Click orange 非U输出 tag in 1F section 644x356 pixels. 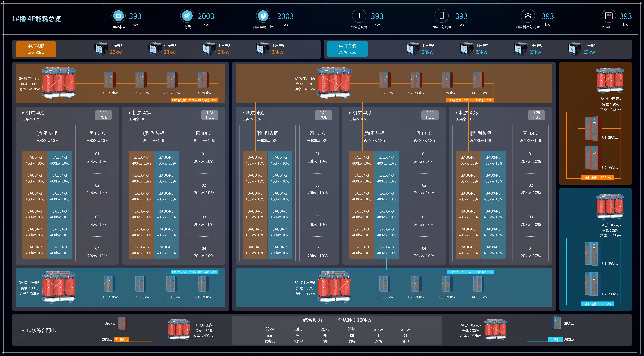coord(121,340)
